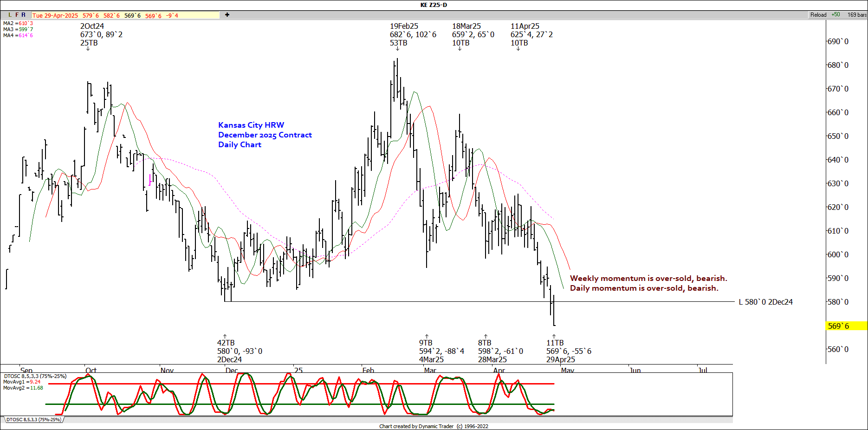The height and width of the screenshot is (430, 868).
Task: Click the date and price data readout field
Action: [125, 15]
